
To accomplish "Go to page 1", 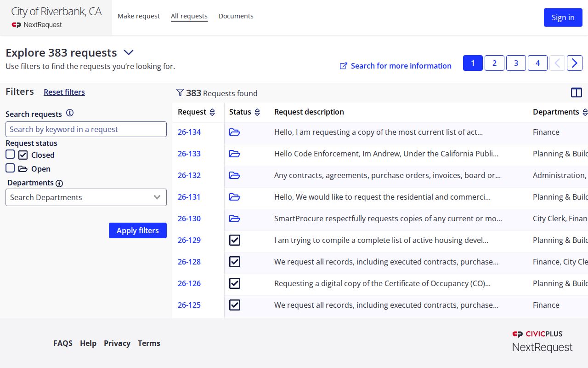I will click(x=473, y=63).
